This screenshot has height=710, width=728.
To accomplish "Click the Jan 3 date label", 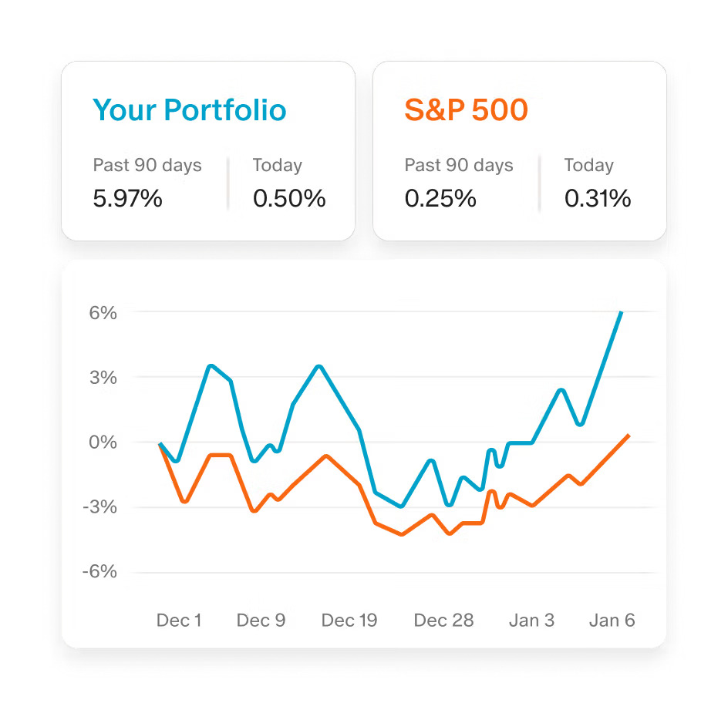I will [531, 621].
